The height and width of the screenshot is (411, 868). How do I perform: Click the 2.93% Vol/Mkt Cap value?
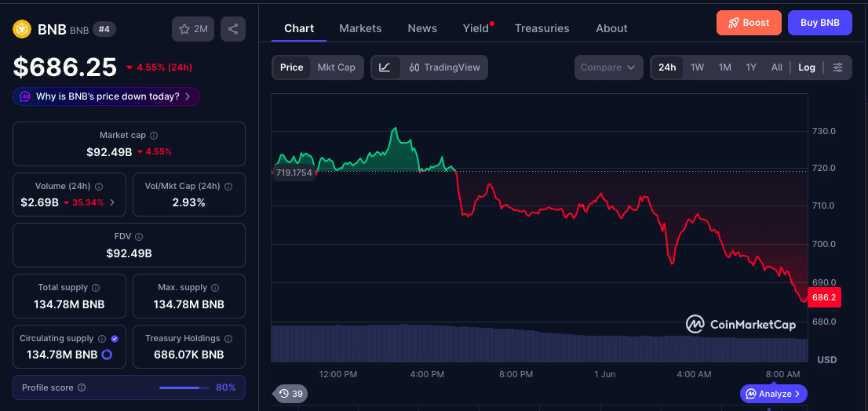189,202
